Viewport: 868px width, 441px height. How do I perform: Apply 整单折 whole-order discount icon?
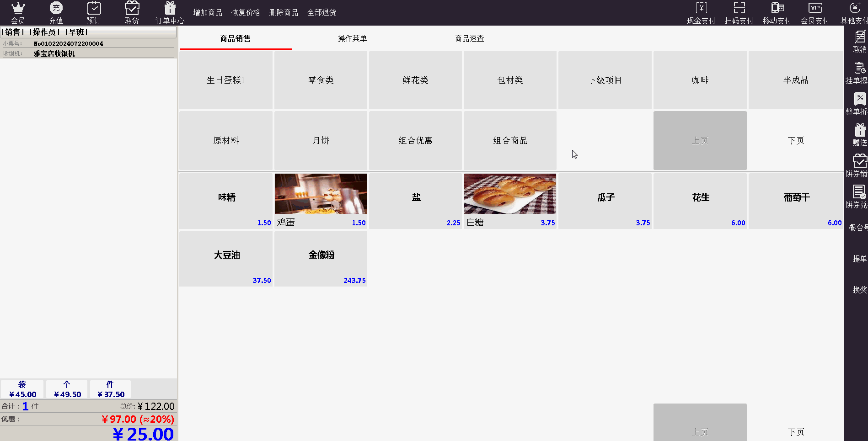point(857,104)
